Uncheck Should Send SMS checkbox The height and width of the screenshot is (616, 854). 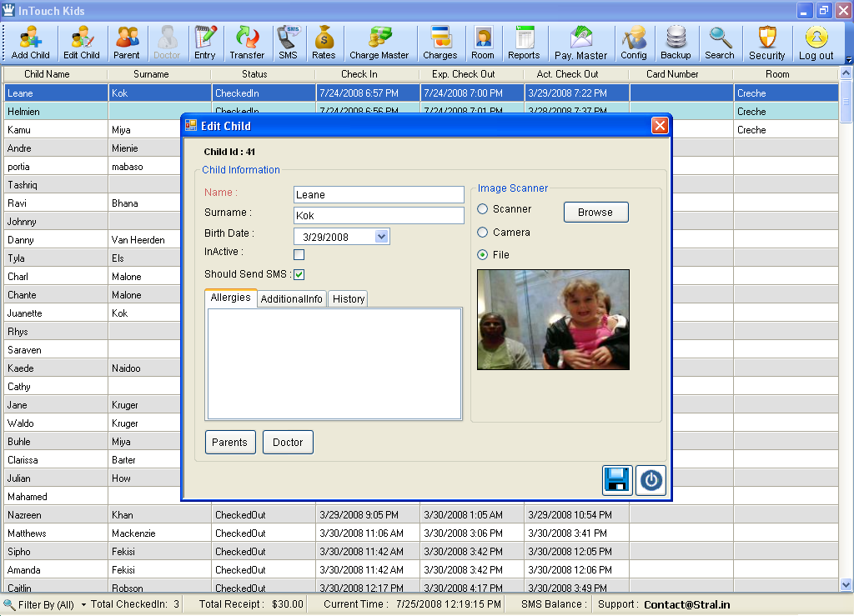[299, 274]
